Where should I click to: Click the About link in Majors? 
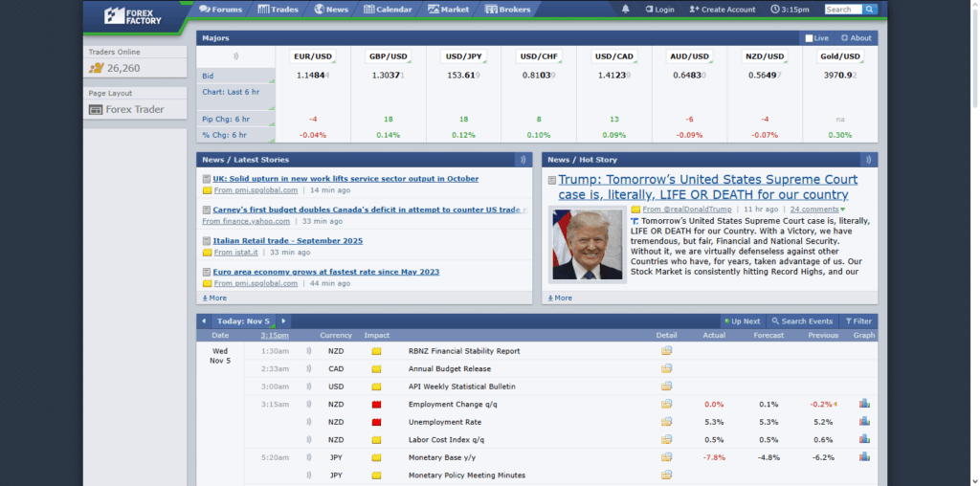click(857, 38)
